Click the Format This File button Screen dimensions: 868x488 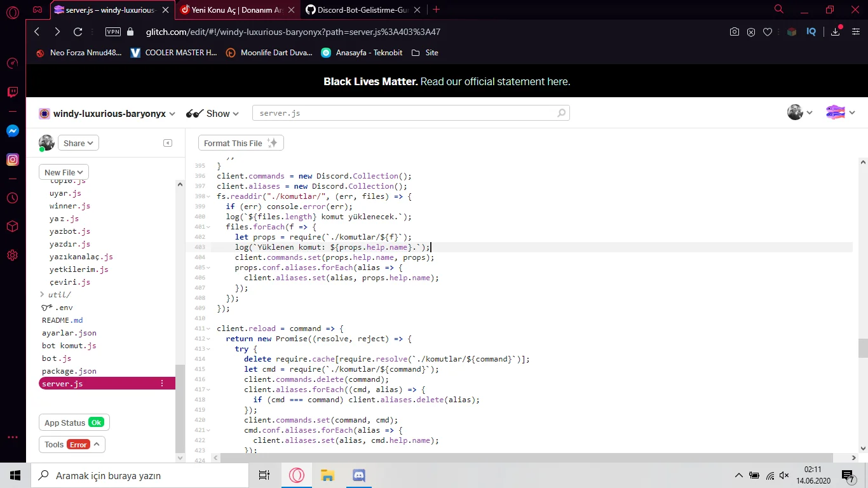(241, 143)
